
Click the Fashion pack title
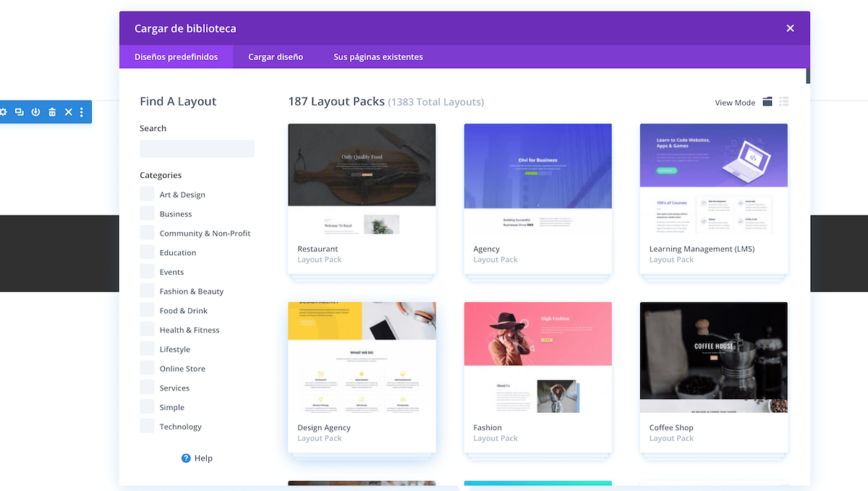[x=488, y=427]
